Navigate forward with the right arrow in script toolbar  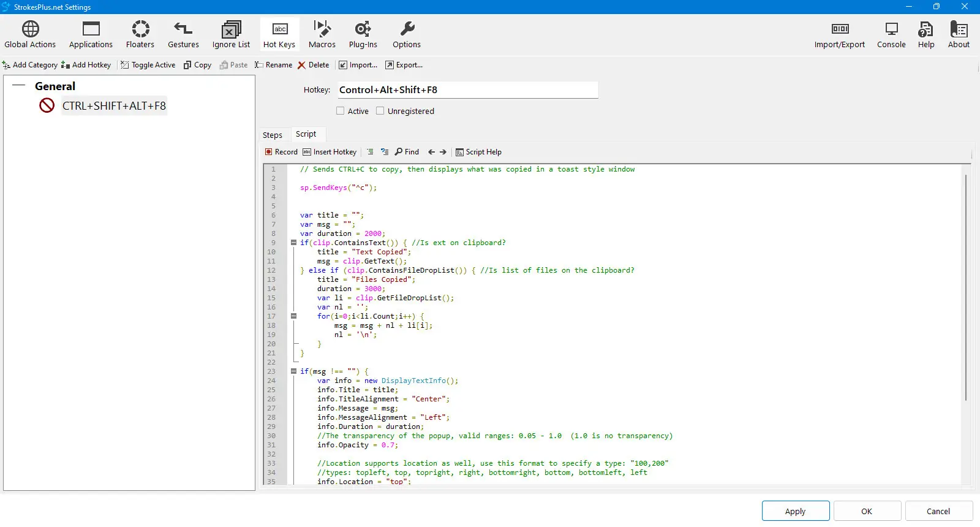point(443,152)
